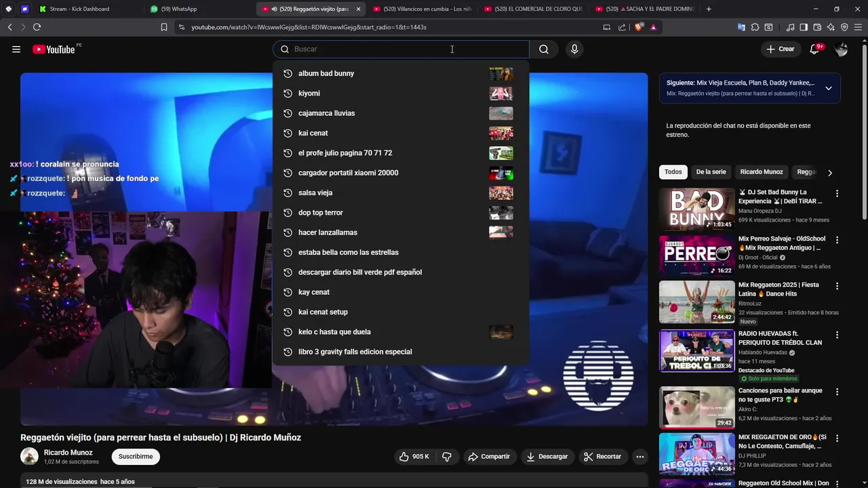Click the Compartir button
The height and width of the screenshot is (488, 868).
click(x=489, y=457)
